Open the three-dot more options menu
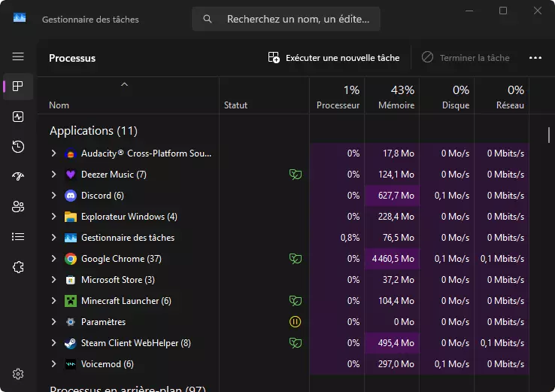 535,58
